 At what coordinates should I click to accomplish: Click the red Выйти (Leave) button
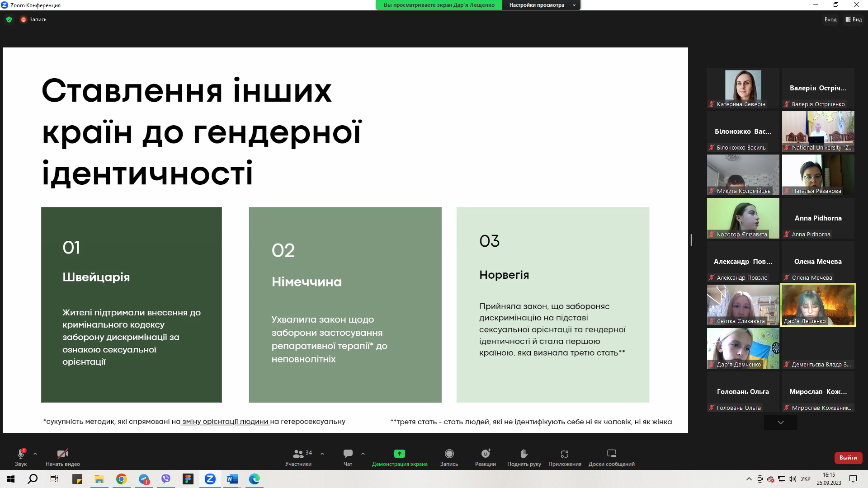pyautogui.click(x=848, y=458)
